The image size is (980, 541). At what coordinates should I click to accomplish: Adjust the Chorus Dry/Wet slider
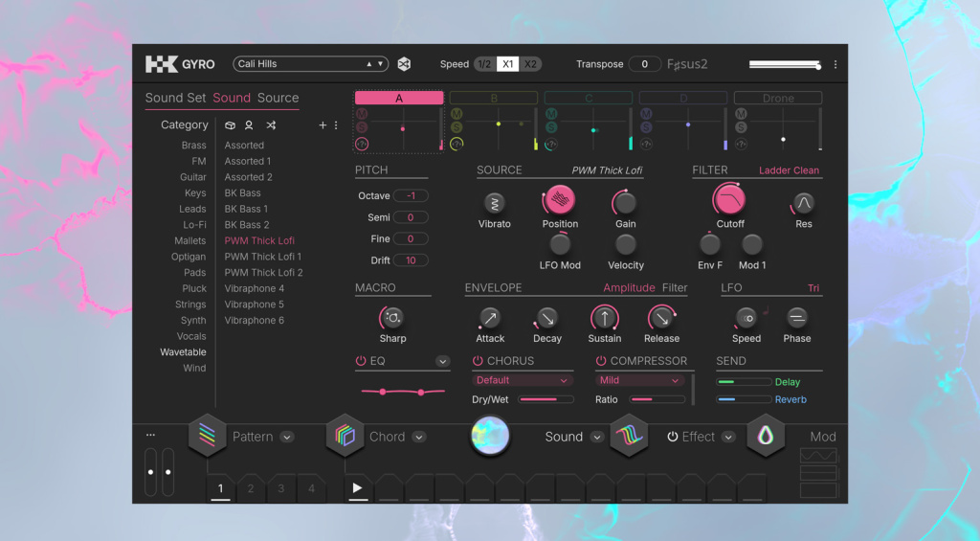[546, 399]
